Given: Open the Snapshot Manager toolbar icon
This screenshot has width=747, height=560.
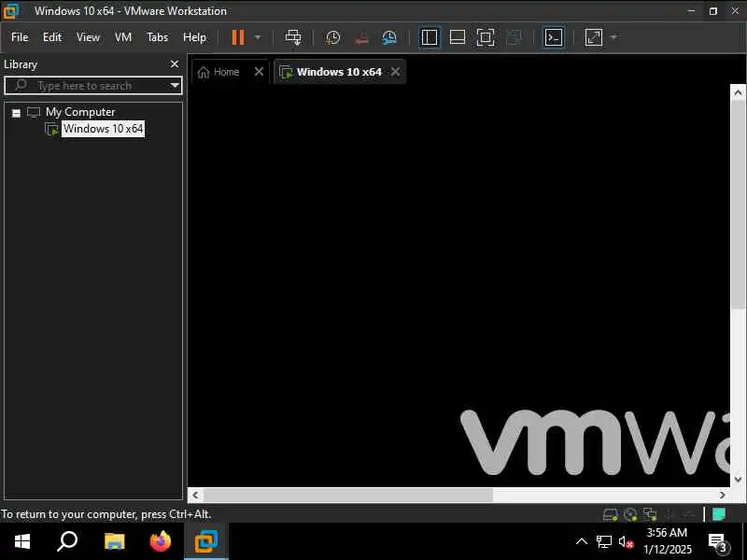Looking at the screenshot, I should pos(389,37).
